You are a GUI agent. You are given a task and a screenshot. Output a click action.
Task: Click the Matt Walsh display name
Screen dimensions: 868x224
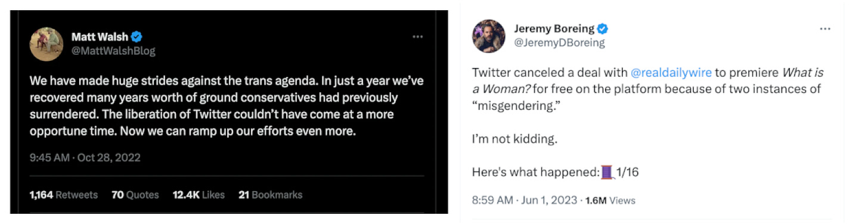pos(100,37)
